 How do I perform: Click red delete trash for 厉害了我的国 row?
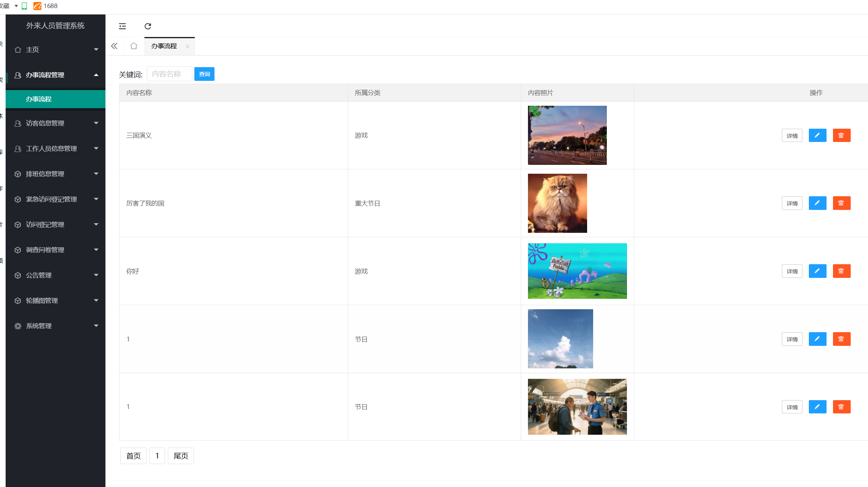[841, 203]
